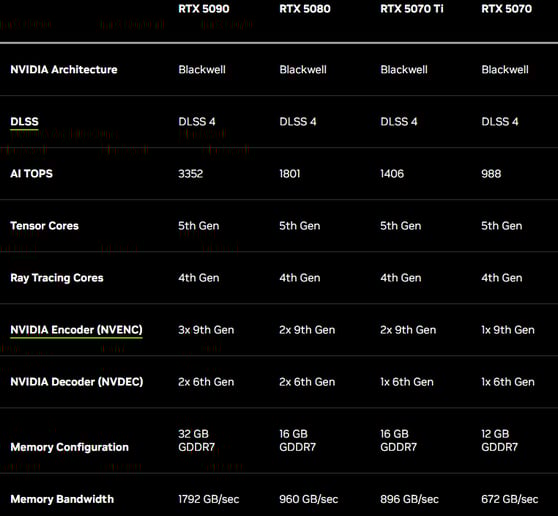The width and height of the screenshot is (558, 516).
Task: Click the AI TOPS row label
Action: 32,174
